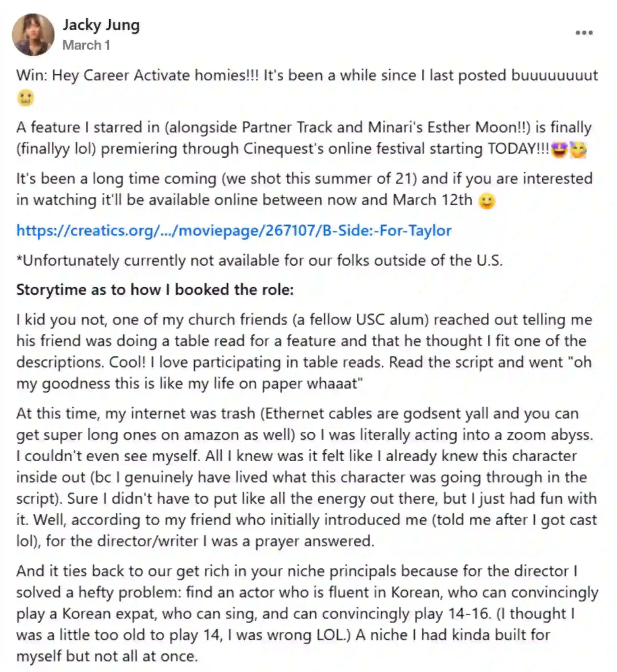
Task: Click the partying face emoji after TODAY!!!
Action: click(578, 150)
